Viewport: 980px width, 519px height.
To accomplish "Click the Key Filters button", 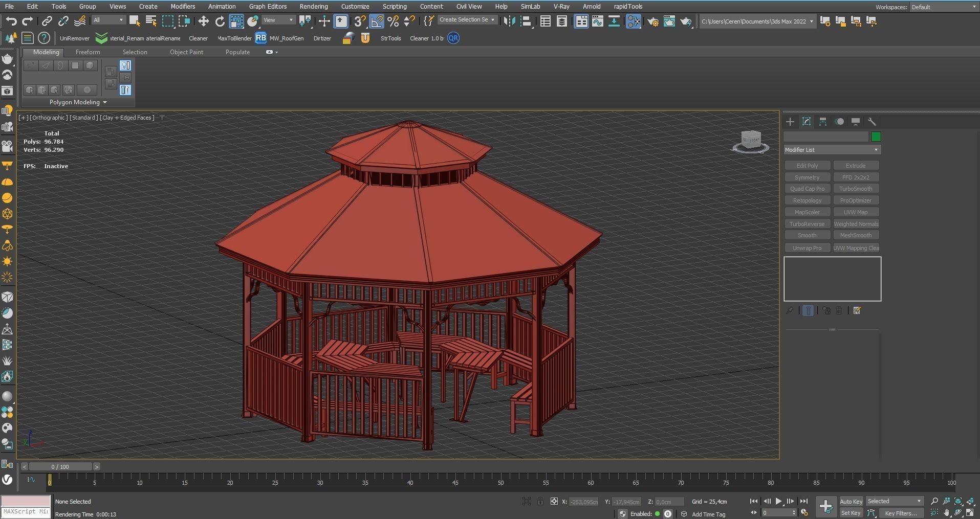I will [901, 513].
